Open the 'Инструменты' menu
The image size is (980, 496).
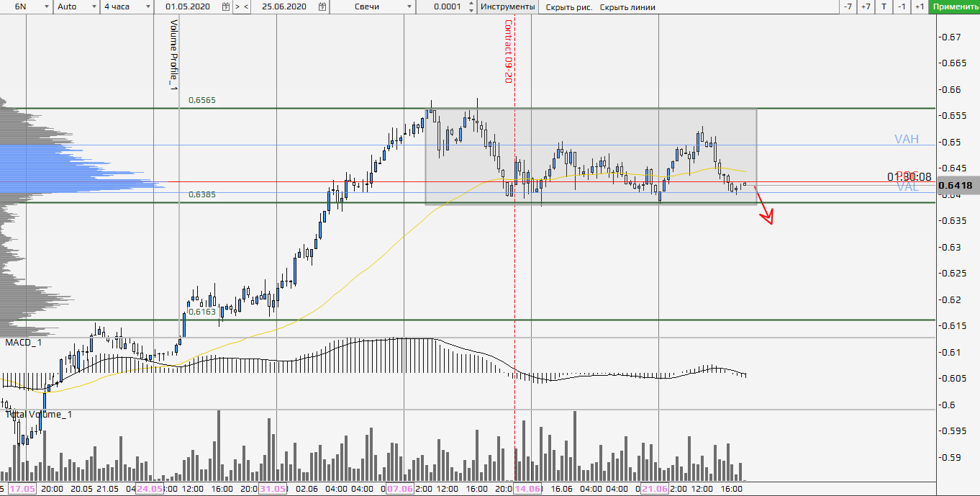[508, 6]
